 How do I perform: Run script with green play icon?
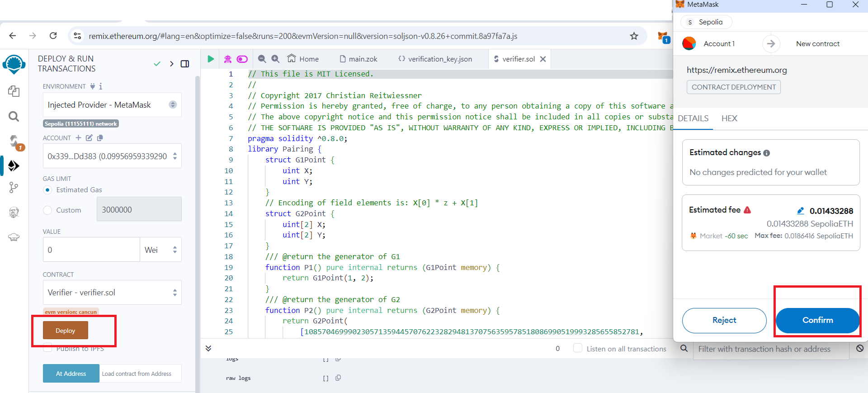click(211, 59)
